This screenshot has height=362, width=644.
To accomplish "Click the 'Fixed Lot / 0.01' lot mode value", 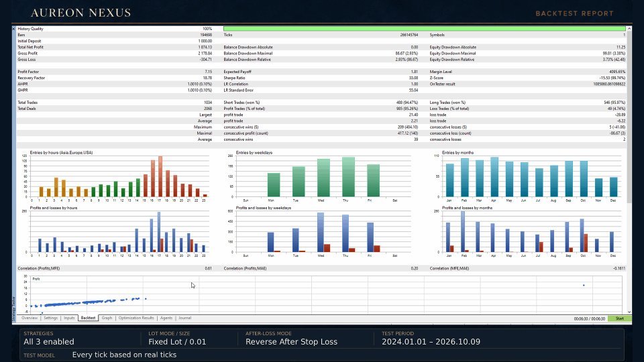I will tap(177, 342).
